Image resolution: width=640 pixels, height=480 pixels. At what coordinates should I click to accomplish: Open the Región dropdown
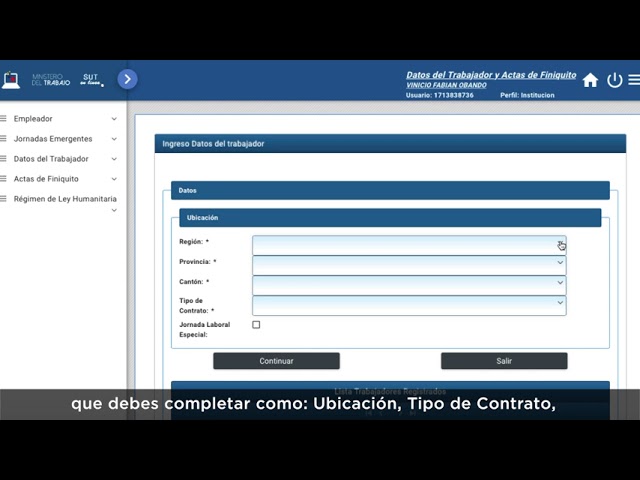pos(409,245)
